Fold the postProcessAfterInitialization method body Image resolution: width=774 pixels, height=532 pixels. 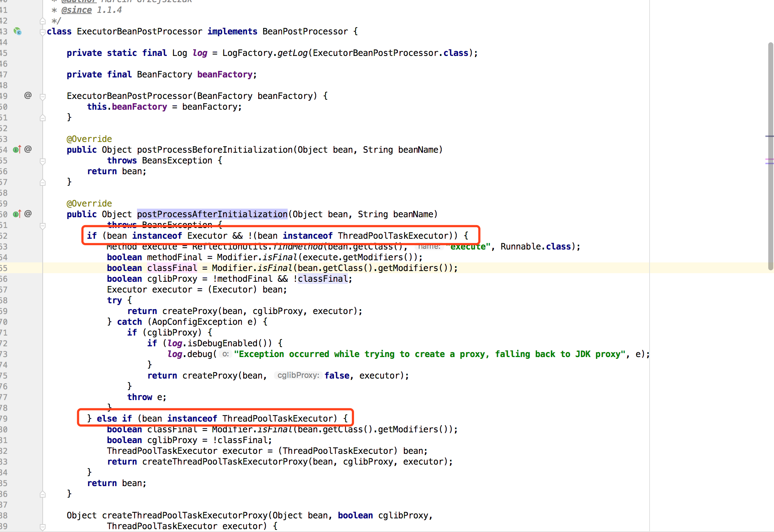pyautogui.click(x=43, y=226)
